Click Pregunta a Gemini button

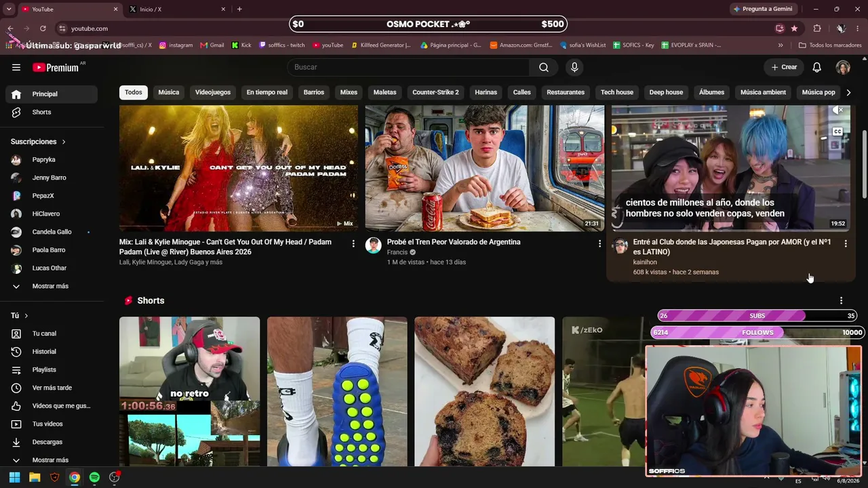click(763, 9)
